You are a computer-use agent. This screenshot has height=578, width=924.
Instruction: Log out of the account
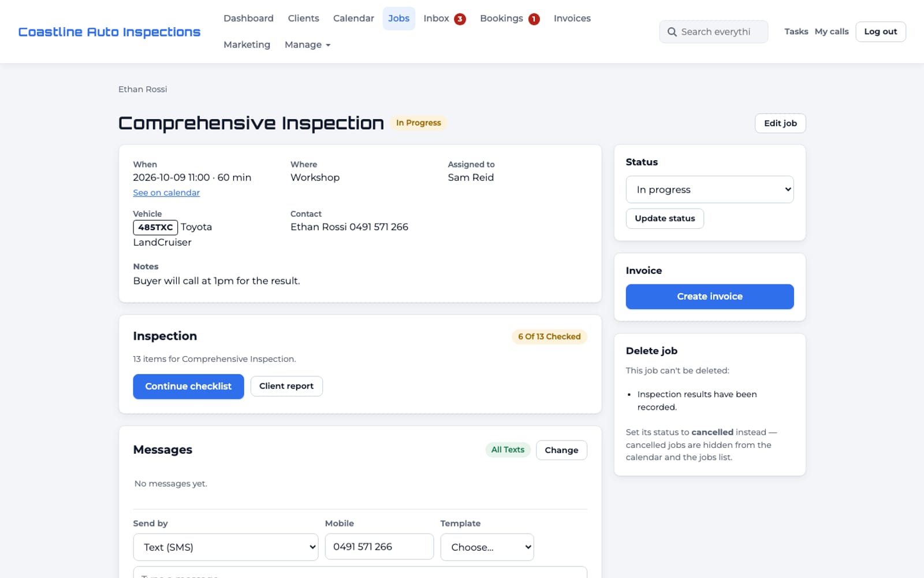[880, 32]
